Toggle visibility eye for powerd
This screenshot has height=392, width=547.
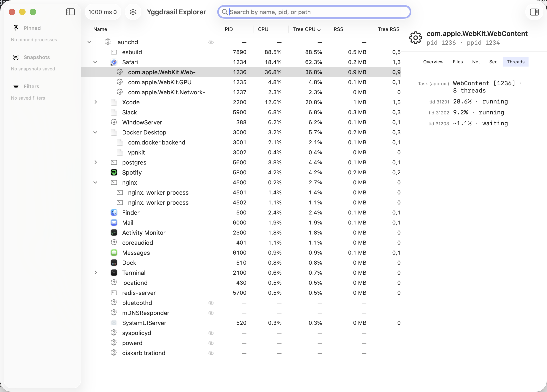[211, 343]
